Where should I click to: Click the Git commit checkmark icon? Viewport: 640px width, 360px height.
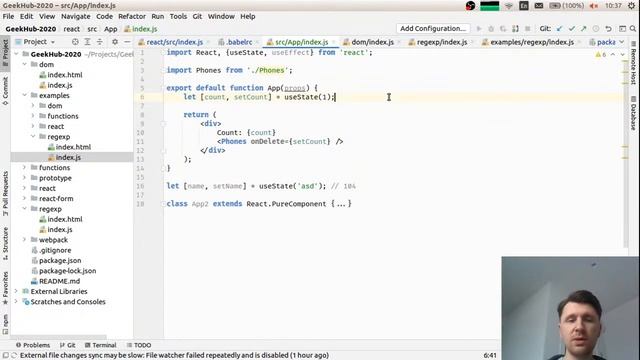pos(571,29)
